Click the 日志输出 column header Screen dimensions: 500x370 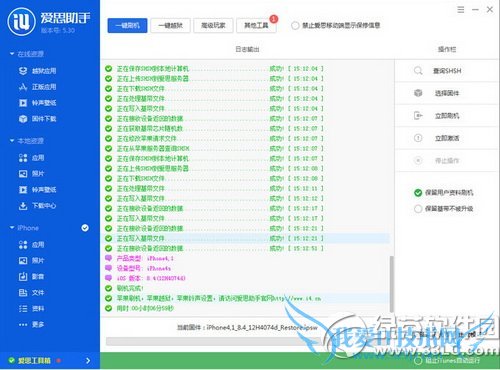247,49
